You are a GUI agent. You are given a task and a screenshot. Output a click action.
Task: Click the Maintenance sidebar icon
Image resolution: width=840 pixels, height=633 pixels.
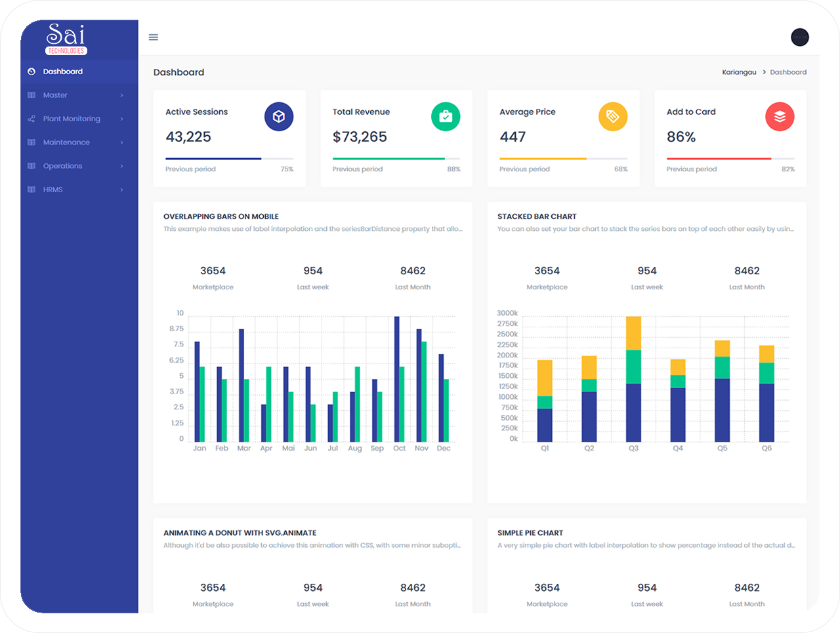point(31,142)
